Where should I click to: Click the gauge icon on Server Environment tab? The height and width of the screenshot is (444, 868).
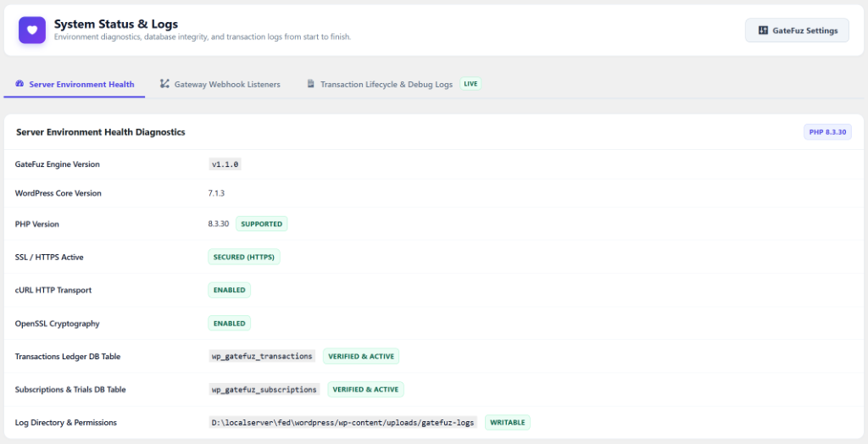20,84
